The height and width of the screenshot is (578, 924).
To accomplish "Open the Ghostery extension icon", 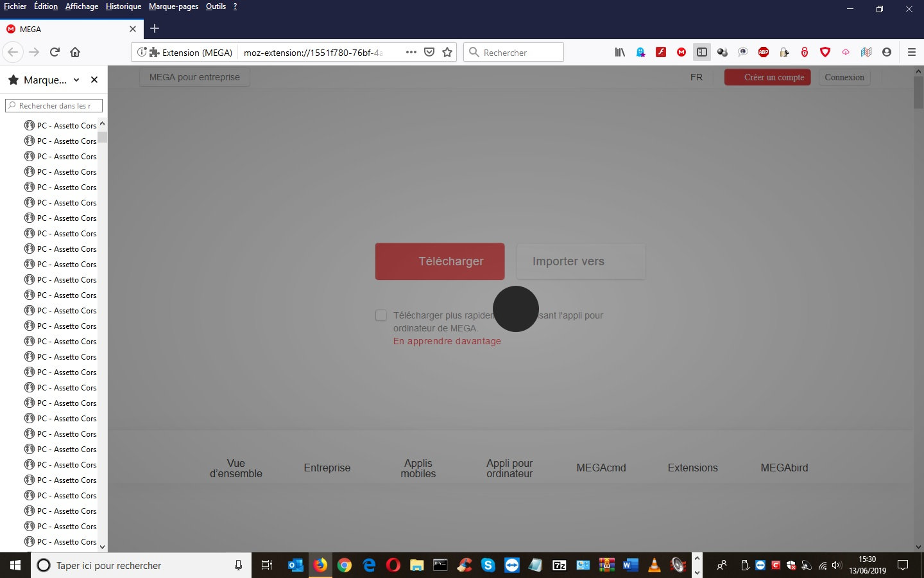I will [640, 52].
